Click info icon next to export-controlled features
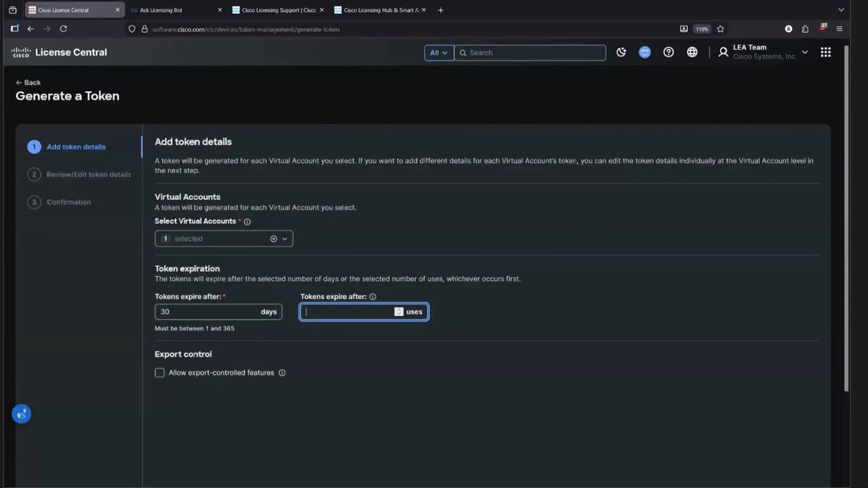The width and height of the screenshot is (868, 488). coord(282,373)
